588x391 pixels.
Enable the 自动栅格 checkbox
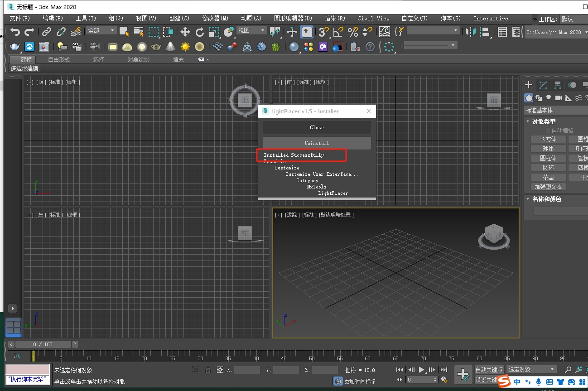[547, 130]
